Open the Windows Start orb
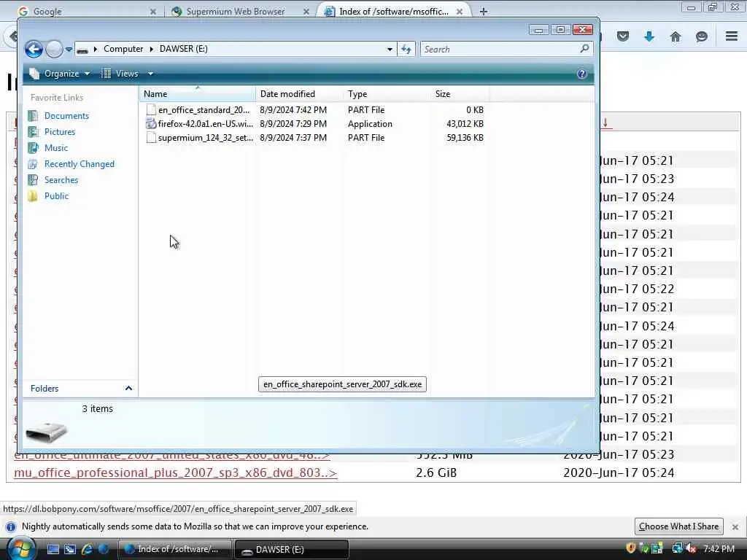Viewport: 747px width, 560px height. pos(20,548)
